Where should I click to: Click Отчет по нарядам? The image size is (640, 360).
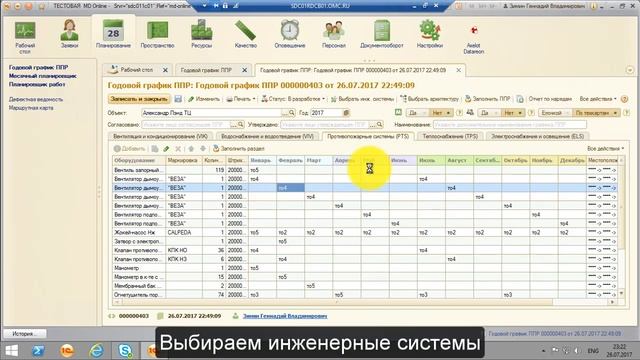click(550, 99)
